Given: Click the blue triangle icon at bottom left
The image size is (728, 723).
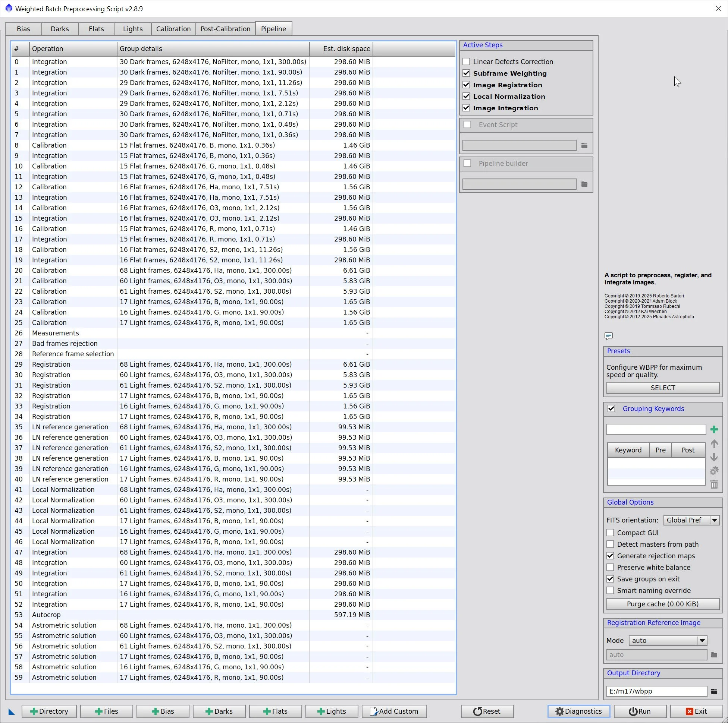Looking at the screenshot, I should coord(11,711).
